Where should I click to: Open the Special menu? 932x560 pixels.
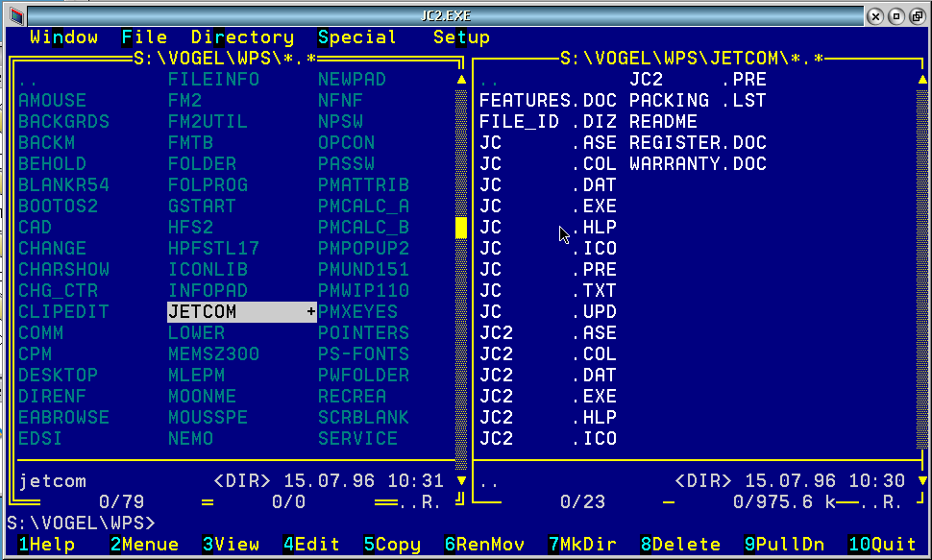356,37
